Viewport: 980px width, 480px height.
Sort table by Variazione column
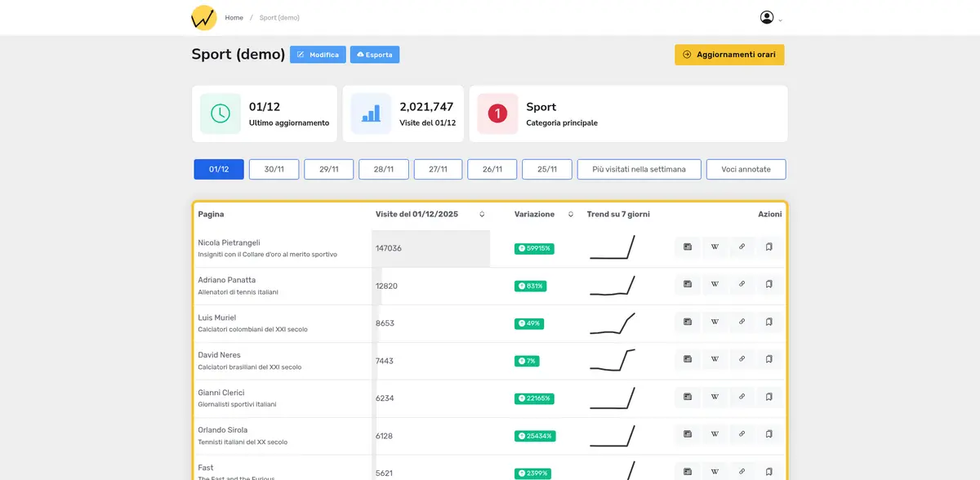tap(571, 215)
